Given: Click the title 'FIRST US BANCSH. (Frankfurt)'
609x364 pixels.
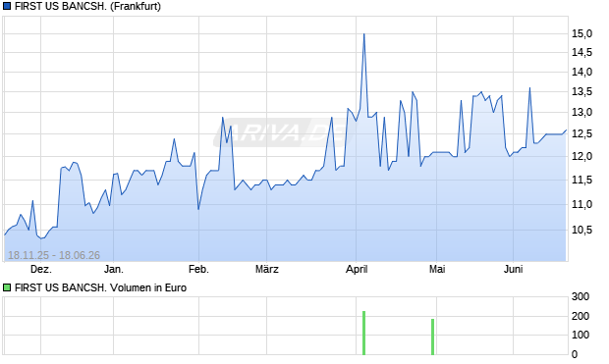Looking at the screenshot, I should click(x=87, y=6).
